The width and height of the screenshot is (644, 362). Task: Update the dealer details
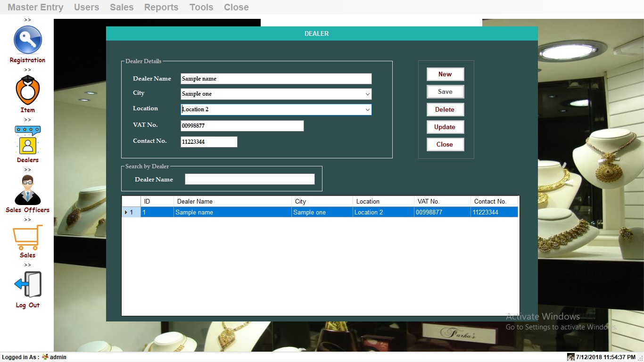445,127
